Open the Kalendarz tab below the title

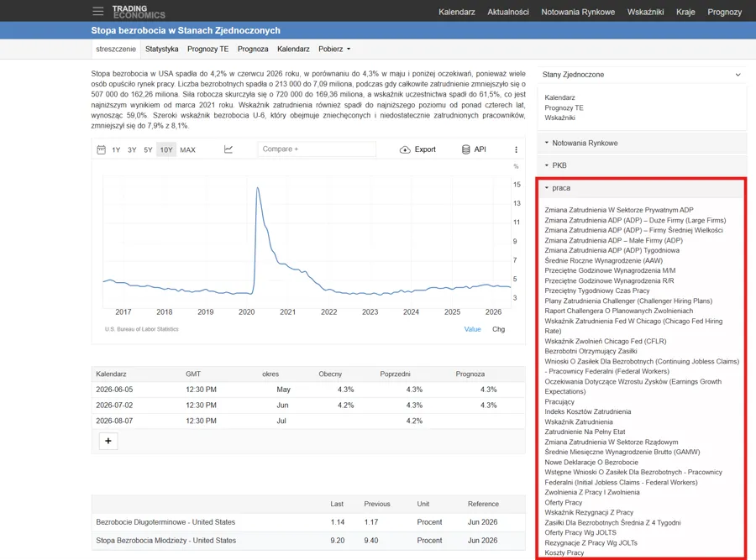(x=293, y=50)
